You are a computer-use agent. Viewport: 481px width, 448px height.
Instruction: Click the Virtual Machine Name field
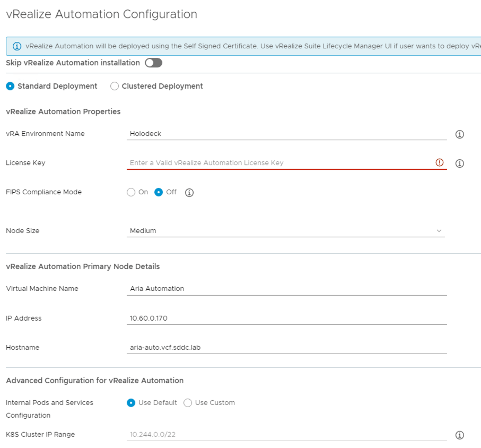pos(286,289)
